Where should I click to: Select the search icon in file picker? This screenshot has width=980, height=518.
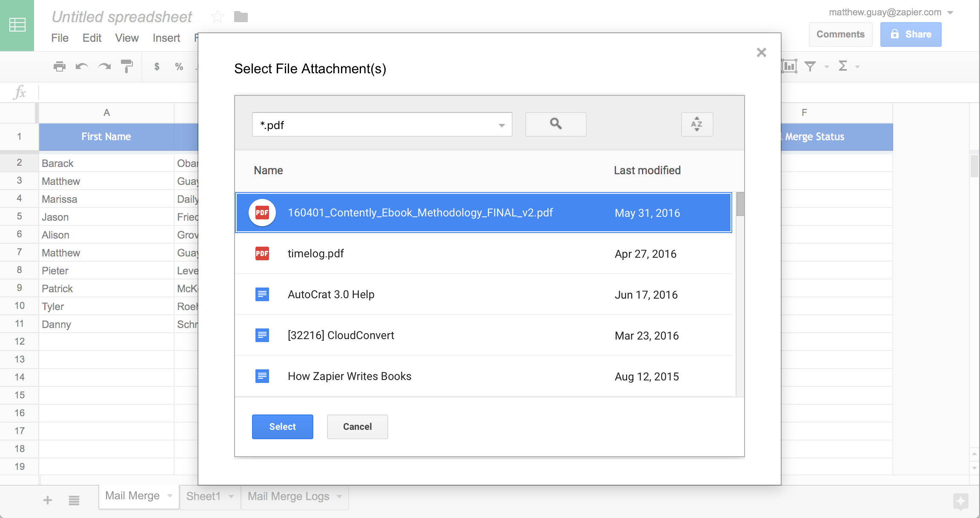click(x=556, y=123)
